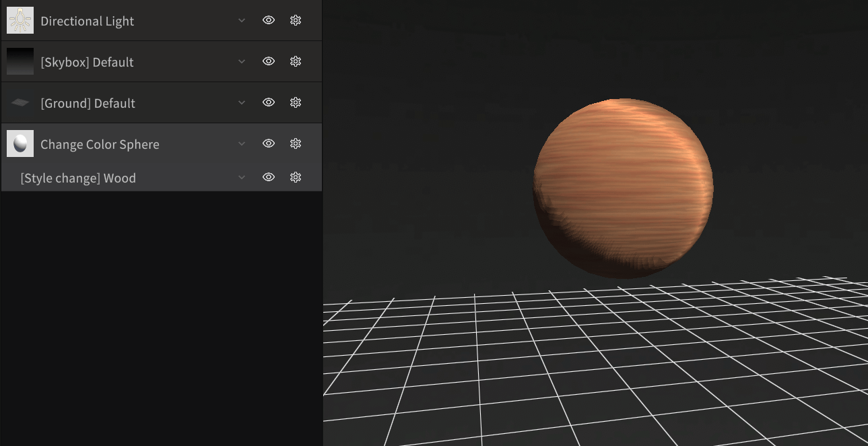Hide the Ground Default layer

tap(268, 102)
